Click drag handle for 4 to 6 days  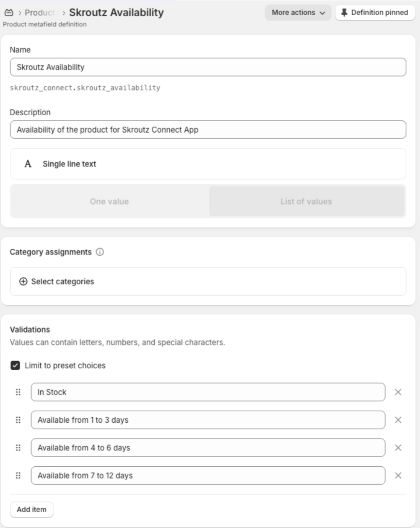[x=18, y=448]
